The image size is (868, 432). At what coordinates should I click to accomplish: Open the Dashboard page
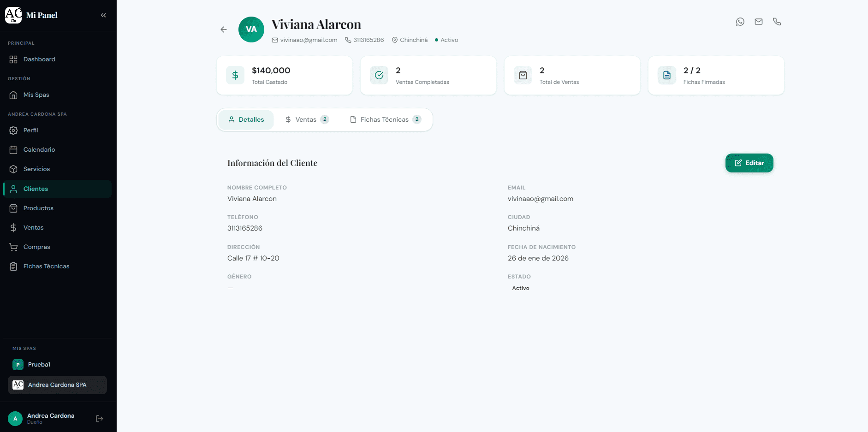pos(39,59)
